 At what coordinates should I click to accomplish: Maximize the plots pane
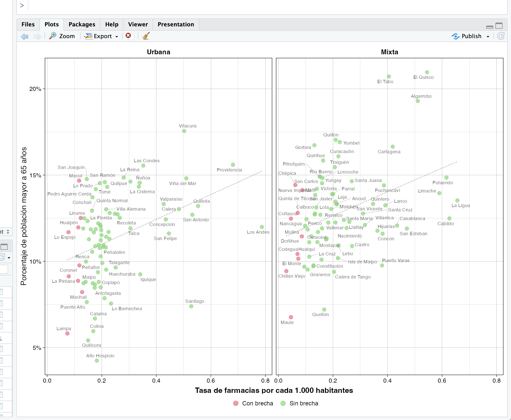point(499,26)
